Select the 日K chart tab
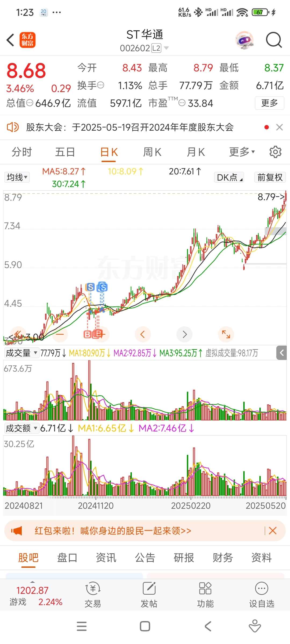 109,152
